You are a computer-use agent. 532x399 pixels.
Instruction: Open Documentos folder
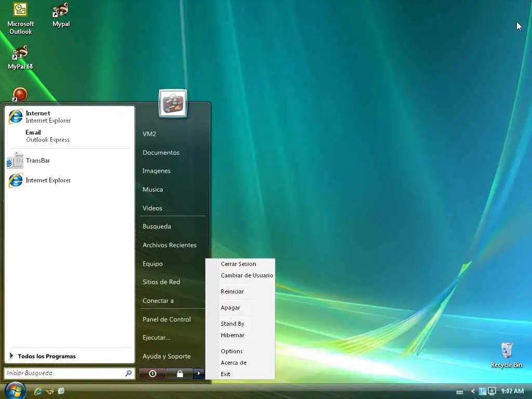tap(161, 153)
